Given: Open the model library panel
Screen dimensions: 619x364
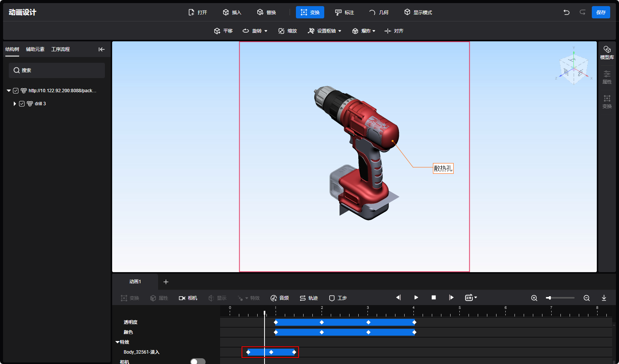Looking at the screenshot, I should pos(607,52).
